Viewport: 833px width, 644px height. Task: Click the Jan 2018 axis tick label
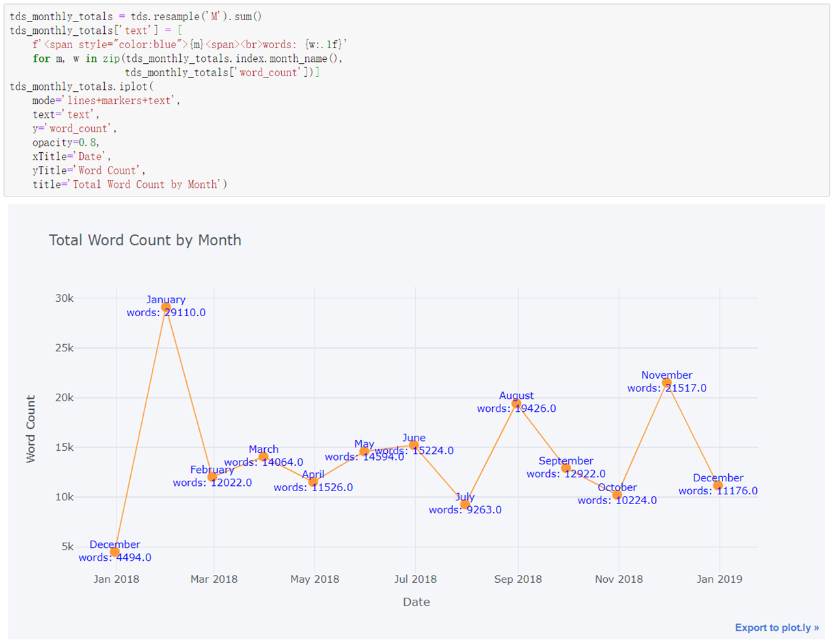coord(116,578)
